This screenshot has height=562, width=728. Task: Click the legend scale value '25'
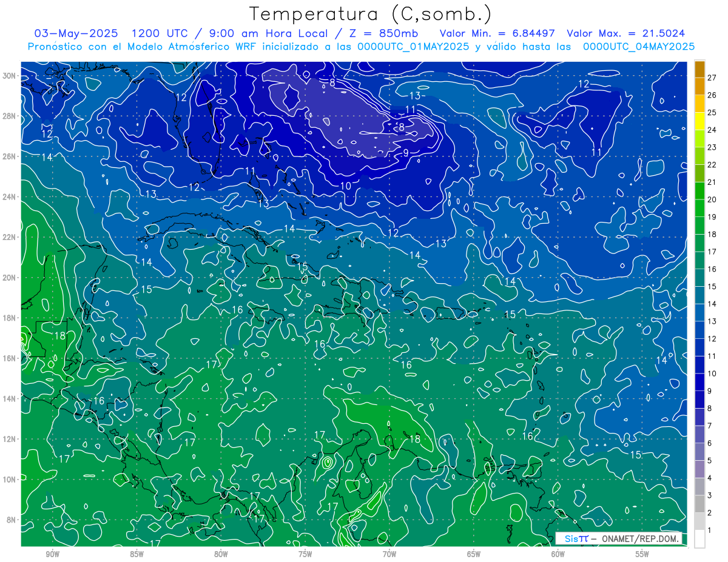(712, 113)
